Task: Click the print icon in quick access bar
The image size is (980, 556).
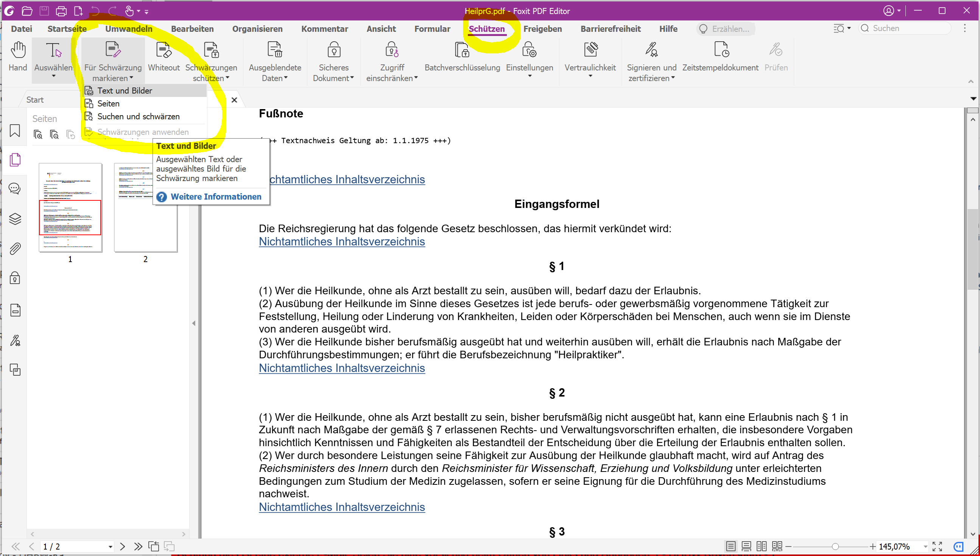Action: coord(61,11)
